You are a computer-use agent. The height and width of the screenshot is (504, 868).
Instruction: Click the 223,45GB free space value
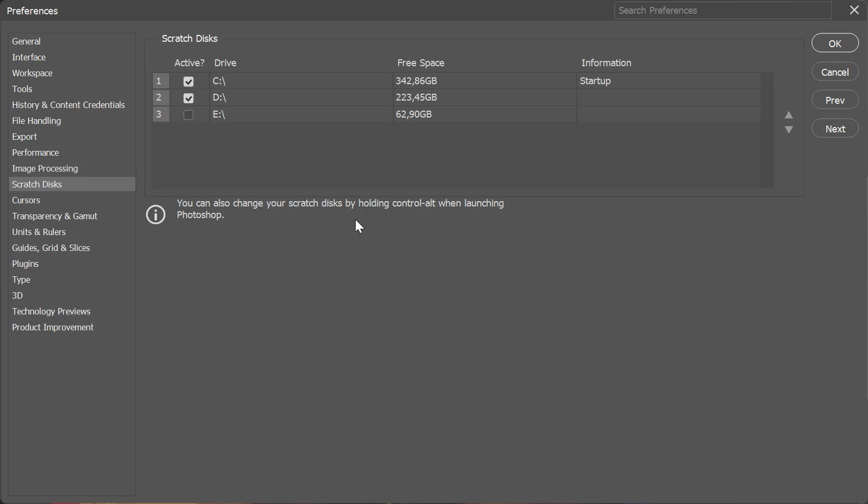(417, 97)
